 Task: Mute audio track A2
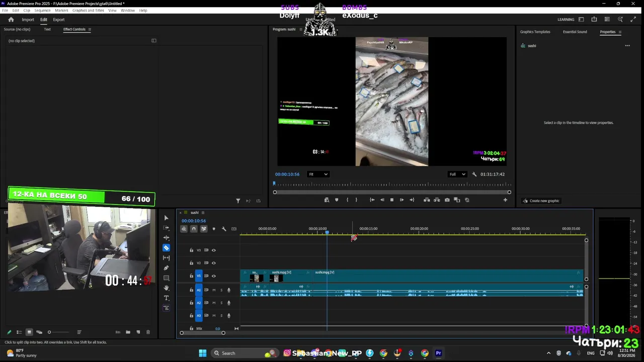[214, 303]
